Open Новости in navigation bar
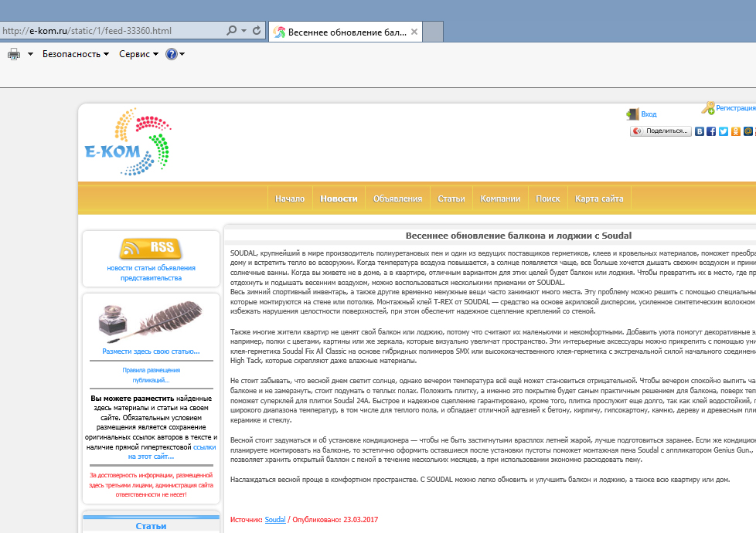 pos(339,199)
